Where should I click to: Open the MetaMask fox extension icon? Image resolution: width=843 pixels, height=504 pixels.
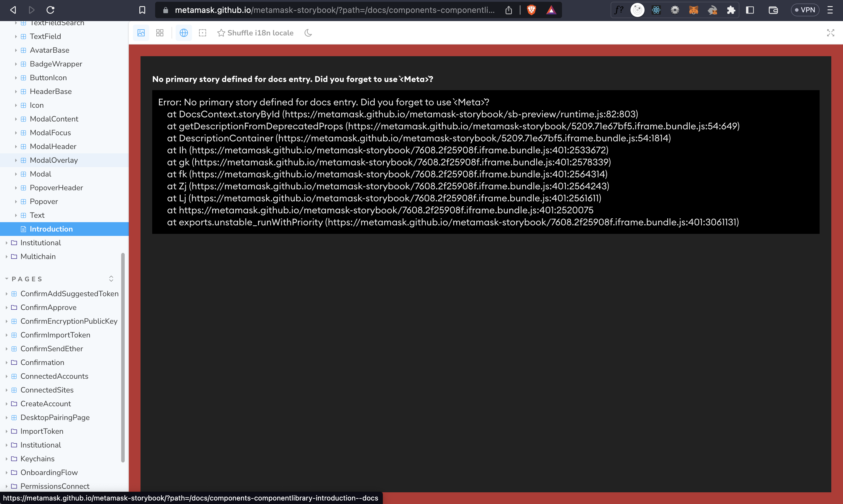693,10
